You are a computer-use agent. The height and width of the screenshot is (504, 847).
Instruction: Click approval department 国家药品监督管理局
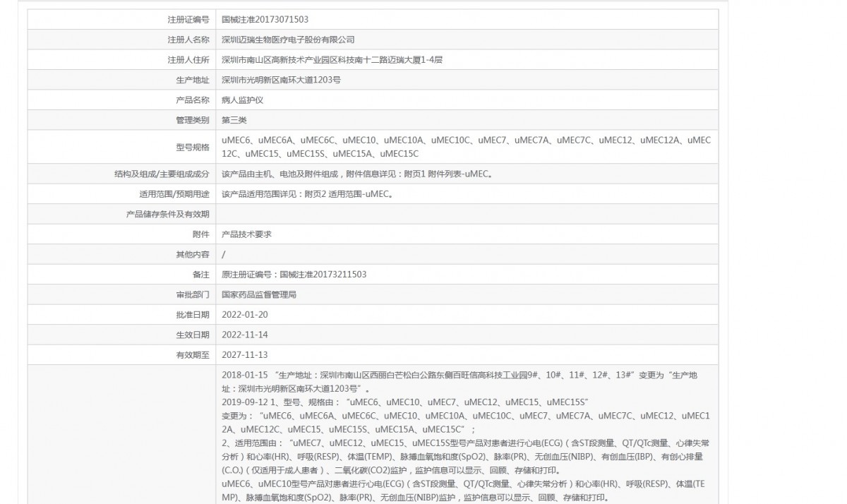click(x=258, y=294)
